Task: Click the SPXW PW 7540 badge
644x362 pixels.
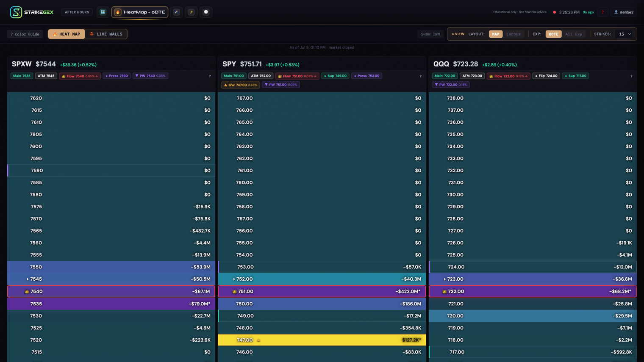Action: 150,76
